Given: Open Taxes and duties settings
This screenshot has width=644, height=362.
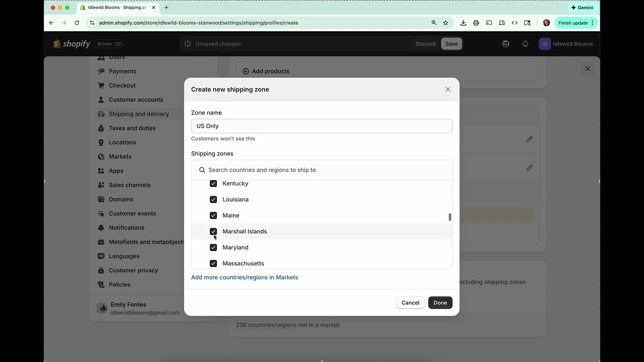Looking at the screenshot, I should click(132, 128).
